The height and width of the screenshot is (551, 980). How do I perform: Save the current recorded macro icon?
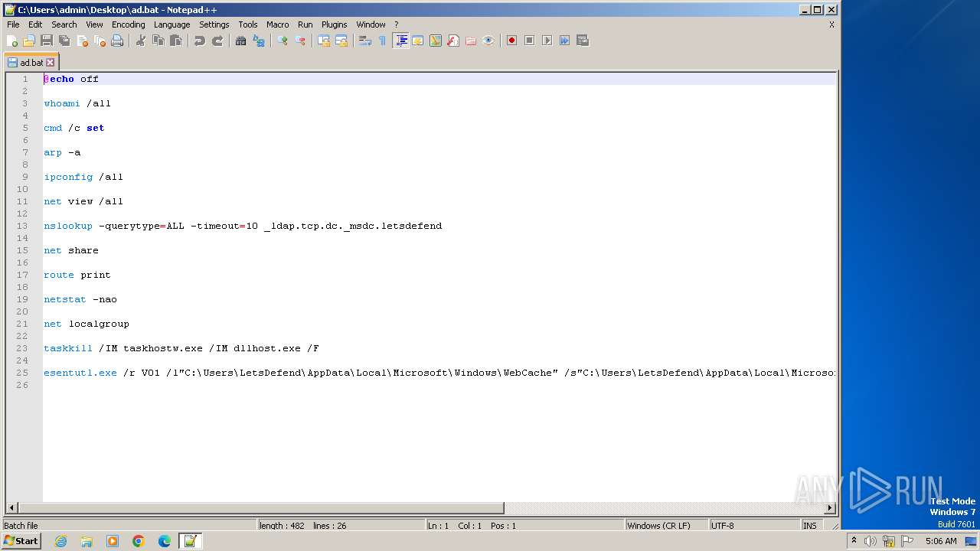(582, 41)
